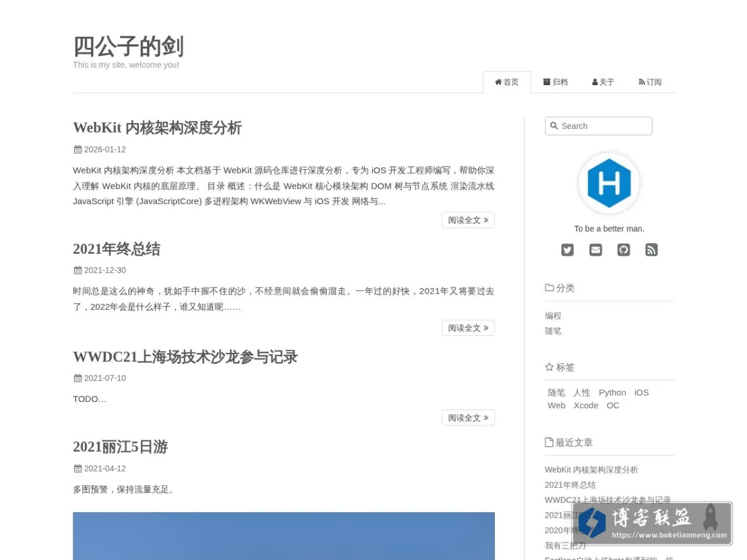747x560 pixels.
Task: Select the 人性 tag
Action: pyautogui.click(x=582, y=393)
